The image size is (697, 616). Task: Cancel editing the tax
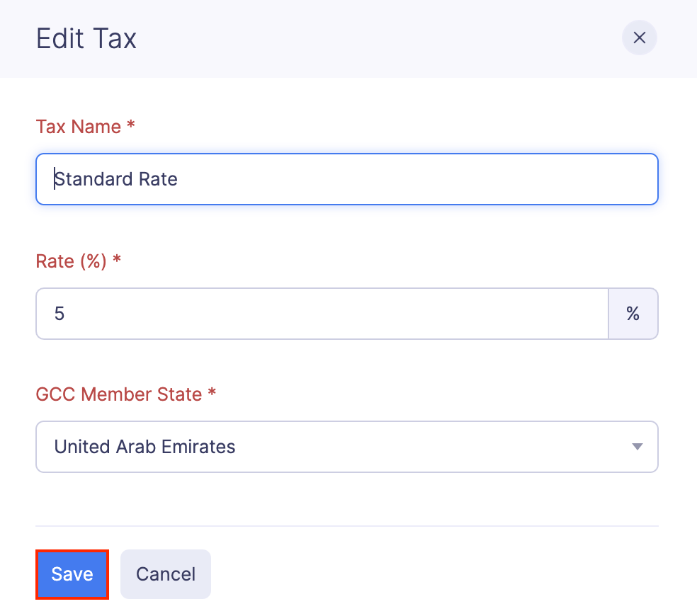tap(165, 574)
